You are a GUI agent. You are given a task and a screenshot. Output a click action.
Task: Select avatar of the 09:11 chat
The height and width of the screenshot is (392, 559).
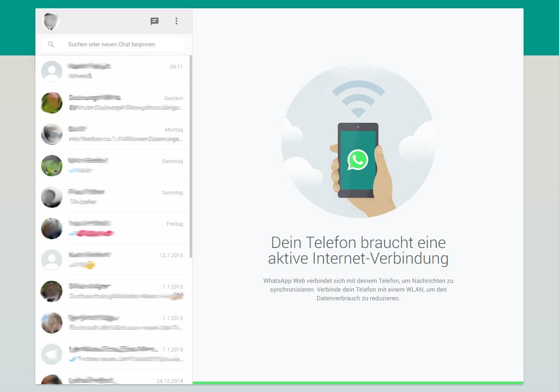pyautogui.click(x=52, y=71)
